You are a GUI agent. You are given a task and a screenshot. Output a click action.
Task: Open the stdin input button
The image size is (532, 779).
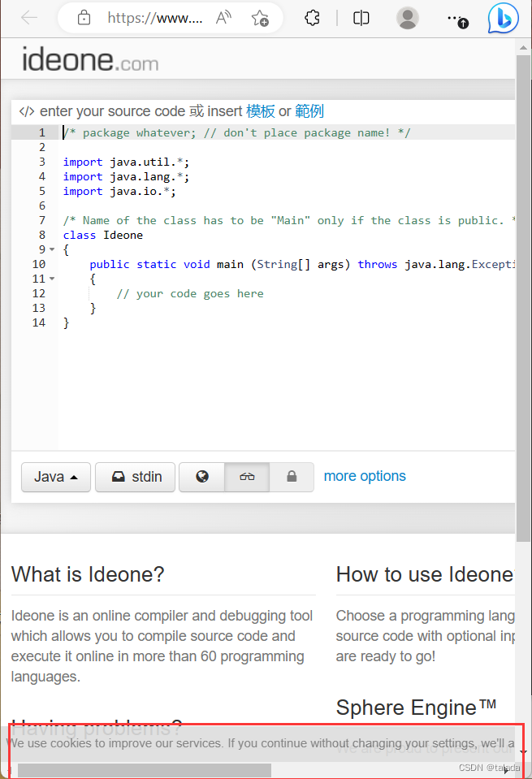[135, 477]
